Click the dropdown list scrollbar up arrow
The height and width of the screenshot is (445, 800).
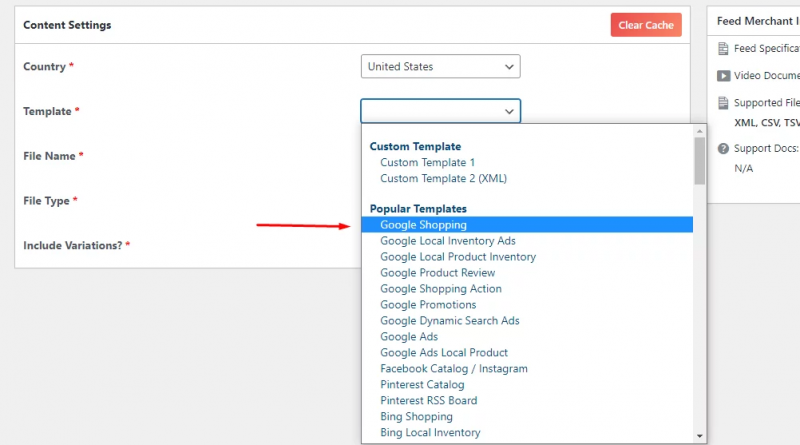tap(700, 131)
